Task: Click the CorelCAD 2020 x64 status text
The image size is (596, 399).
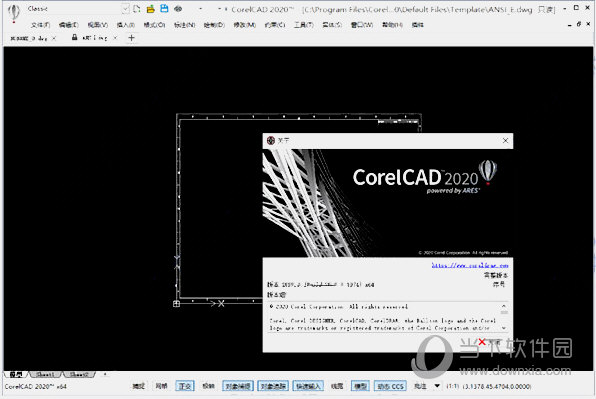Action: click(36, 386)
